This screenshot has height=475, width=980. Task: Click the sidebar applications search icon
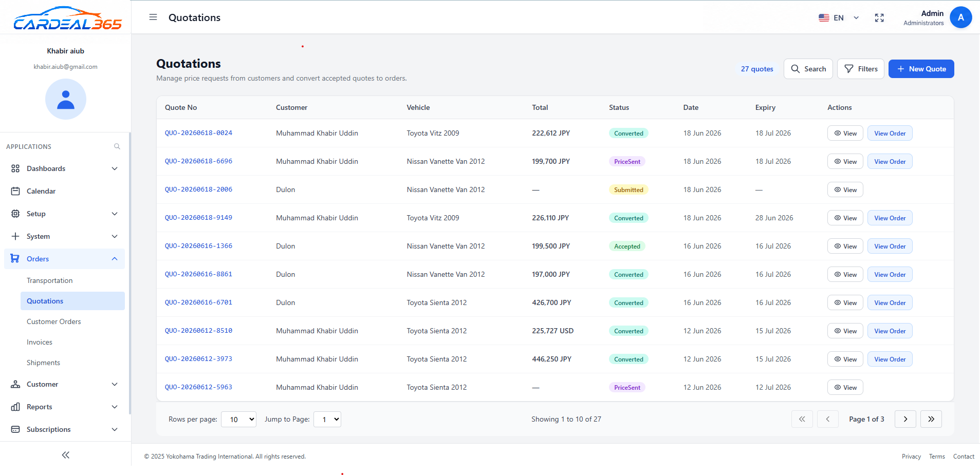[x=117, y=146]
